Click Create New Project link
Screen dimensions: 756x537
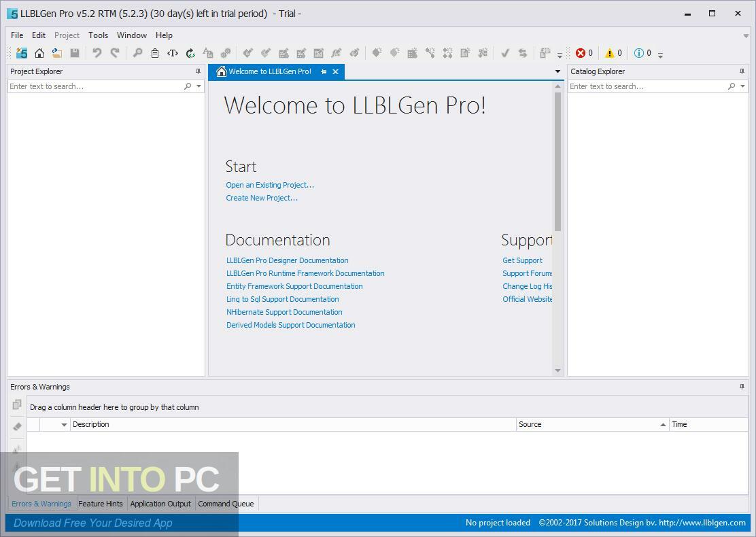coord(262,198)
